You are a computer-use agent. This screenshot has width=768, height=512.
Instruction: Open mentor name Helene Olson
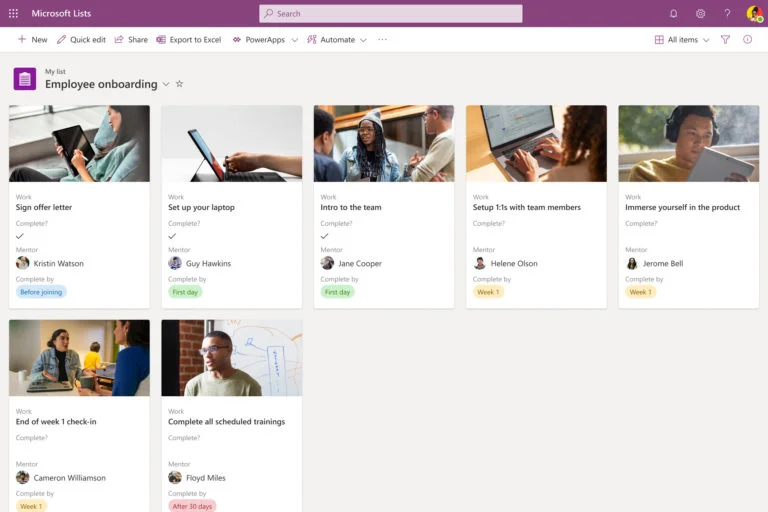514,264
